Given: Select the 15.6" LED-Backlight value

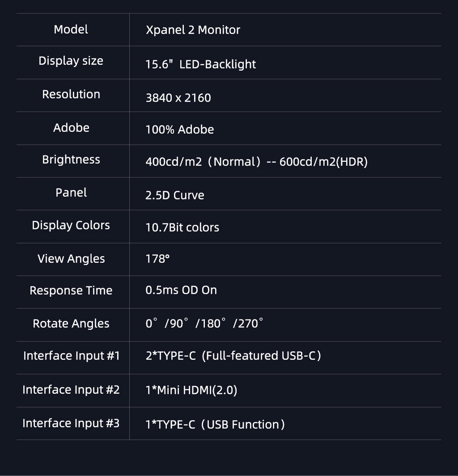Looking at the screenshot, I should [x=200, y=64].
